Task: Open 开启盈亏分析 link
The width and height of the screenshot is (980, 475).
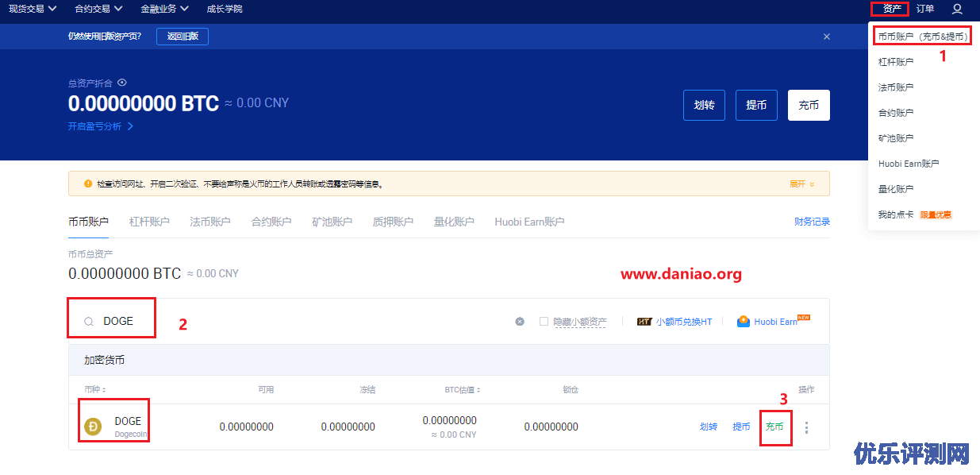Action: tap(100, 126)
